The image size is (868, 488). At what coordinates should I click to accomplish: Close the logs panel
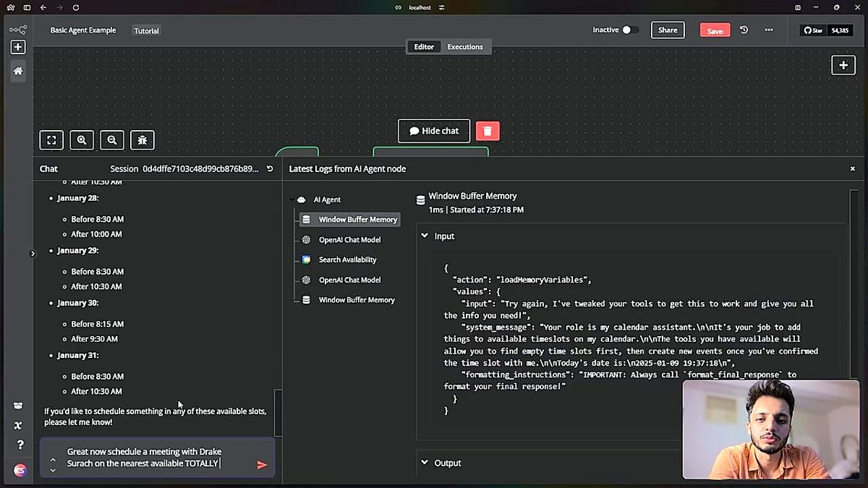coord(852,168)
